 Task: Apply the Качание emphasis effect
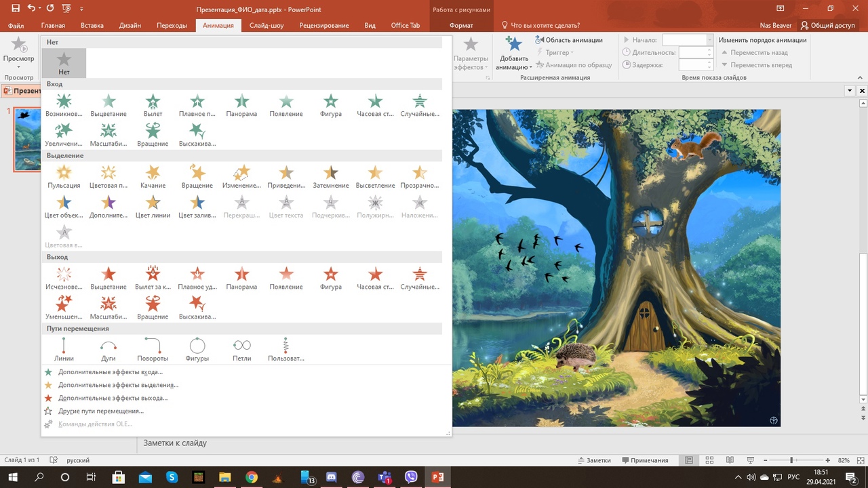(153, 177)
